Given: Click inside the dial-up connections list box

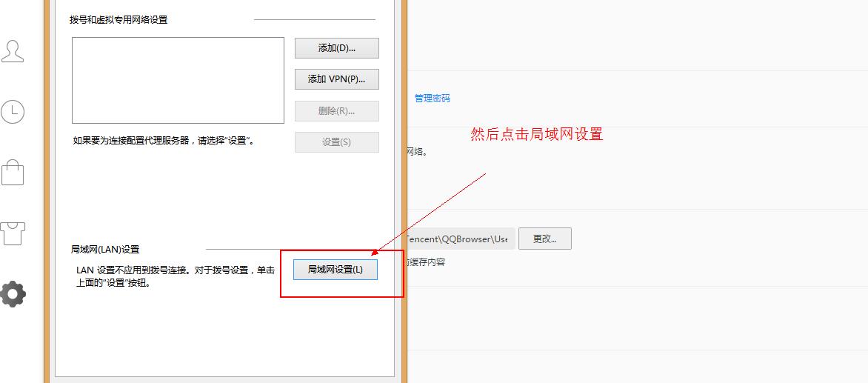Looking at the screenshot, I should [178, 80].
